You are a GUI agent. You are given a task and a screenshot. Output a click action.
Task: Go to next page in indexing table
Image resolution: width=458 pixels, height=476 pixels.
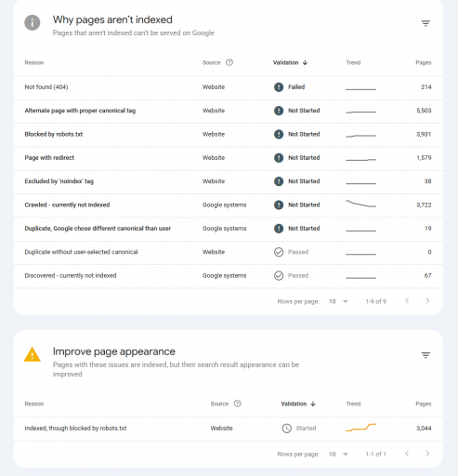pyautogui.click(x=427, y=301)
